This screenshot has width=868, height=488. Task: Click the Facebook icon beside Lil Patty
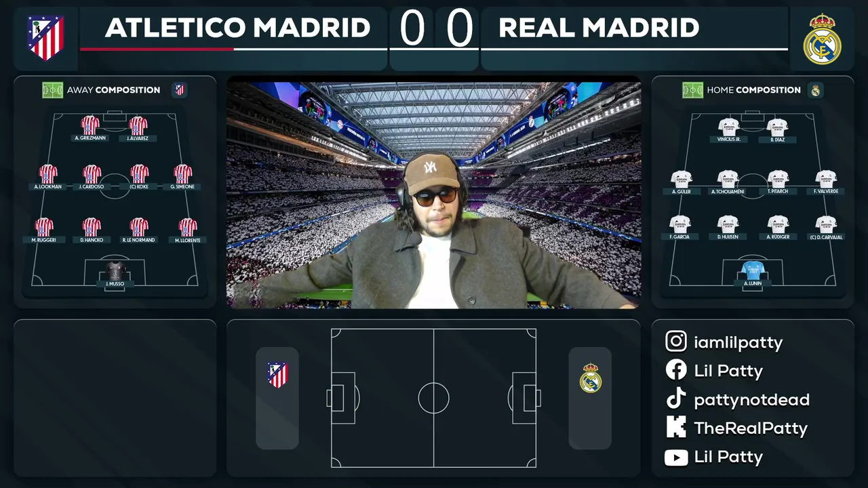click(676, 370)
